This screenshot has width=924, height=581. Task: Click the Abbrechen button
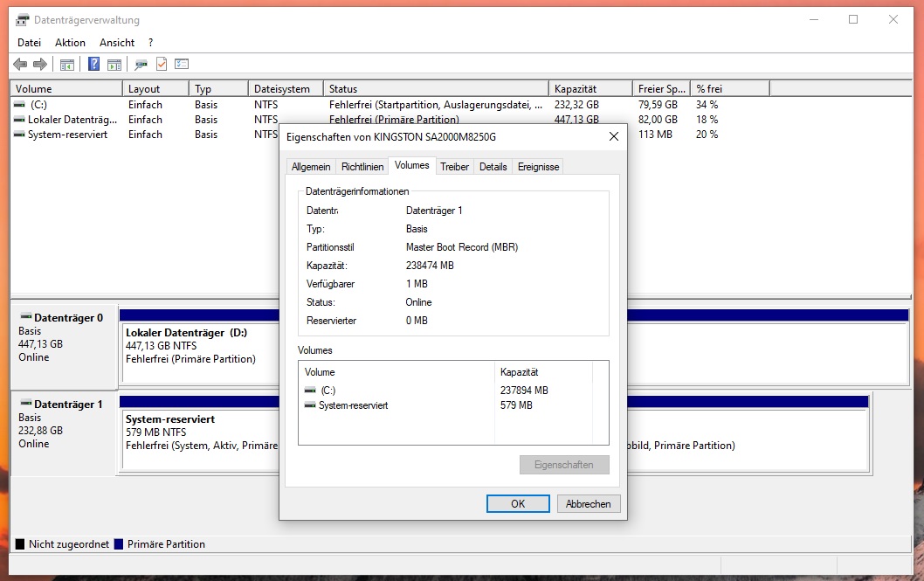point(588,504)
